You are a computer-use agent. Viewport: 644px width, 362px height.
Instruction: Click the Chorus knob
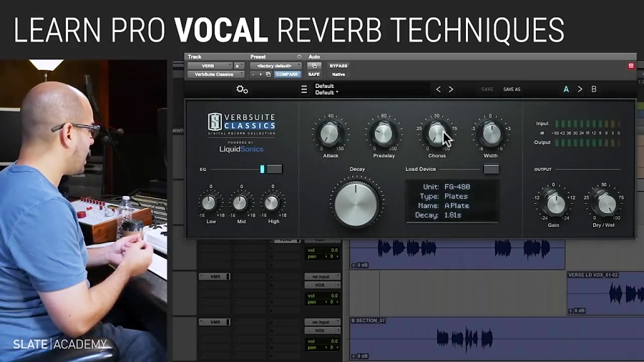(436, 134)
